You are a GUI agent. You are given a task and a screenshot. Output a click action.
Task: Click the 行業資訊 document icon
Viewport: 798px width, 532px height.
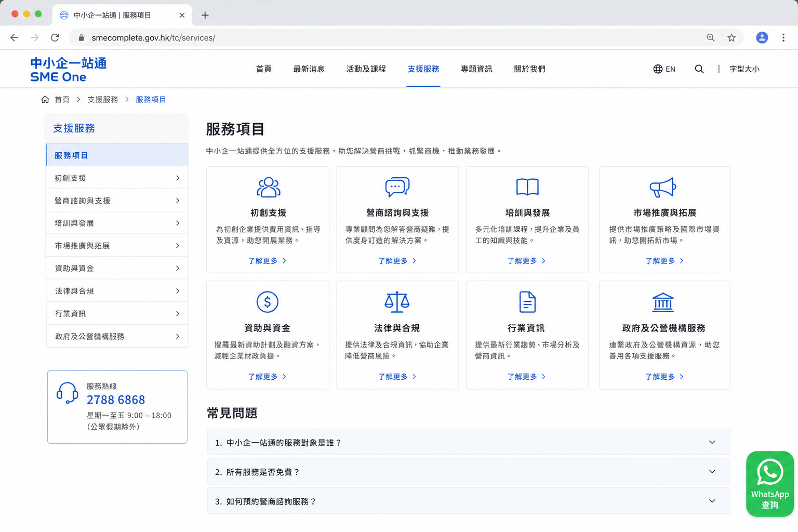(527, 302)
